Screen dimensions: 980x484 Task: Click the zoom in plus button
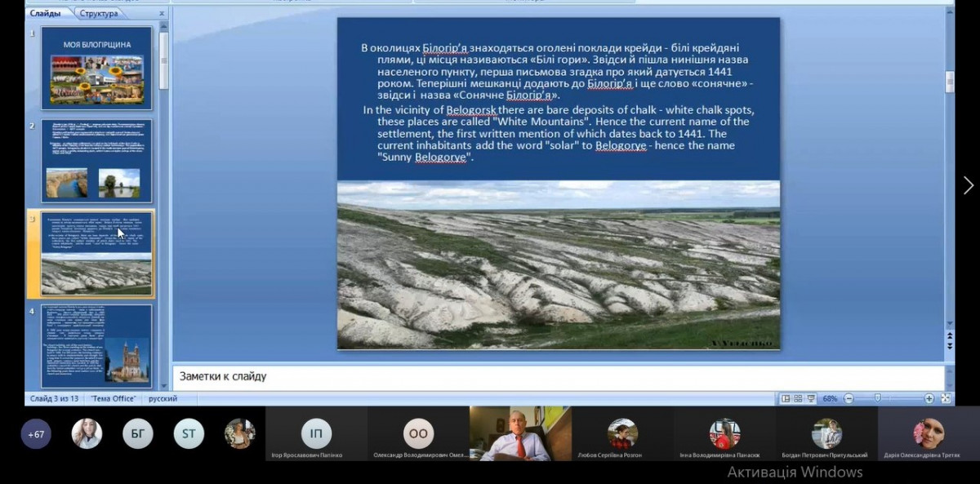pos(929,398)
